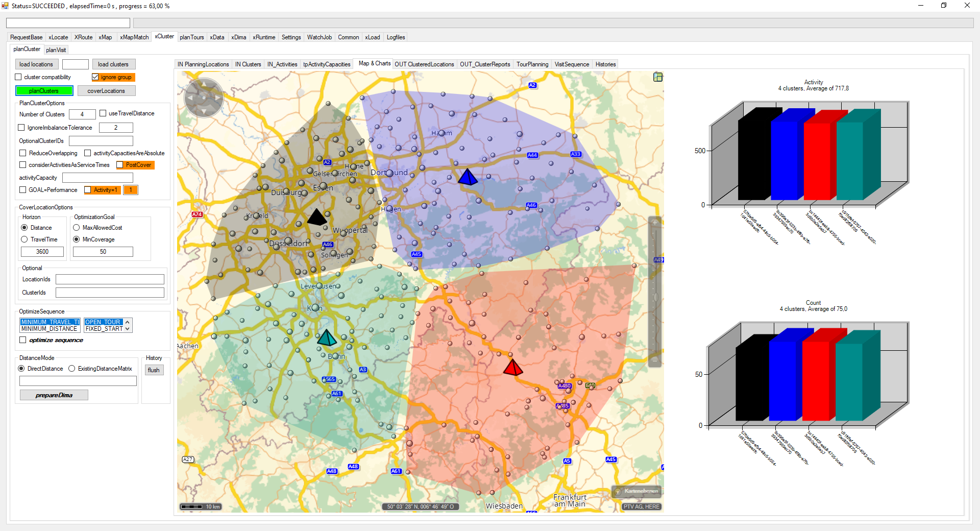Pan the map right with navigation arrow
Screen dimensions: 980x531
coord(217,98)
